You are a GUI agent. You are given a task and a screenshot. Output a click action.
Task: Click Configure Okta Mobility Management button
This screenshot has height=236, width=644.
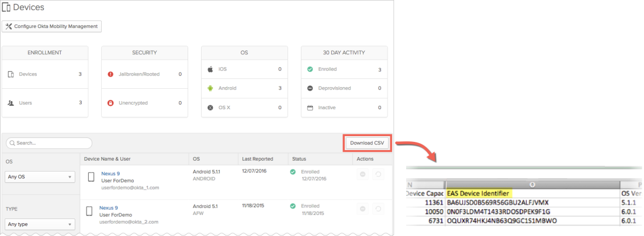click(x=52, y=26)
